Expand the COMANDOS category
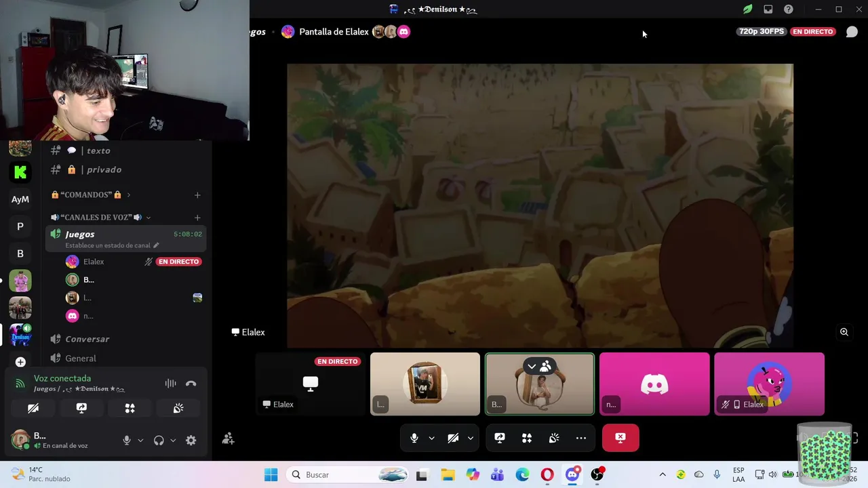 tap(91, 195)
